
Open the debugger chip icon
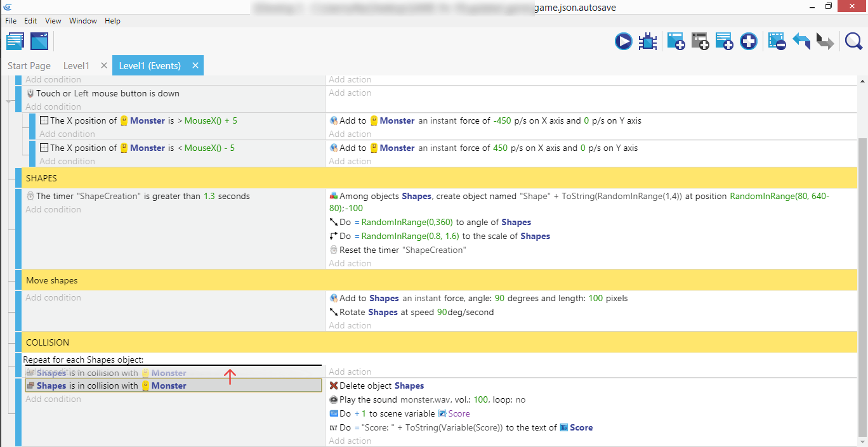[648, 42]
